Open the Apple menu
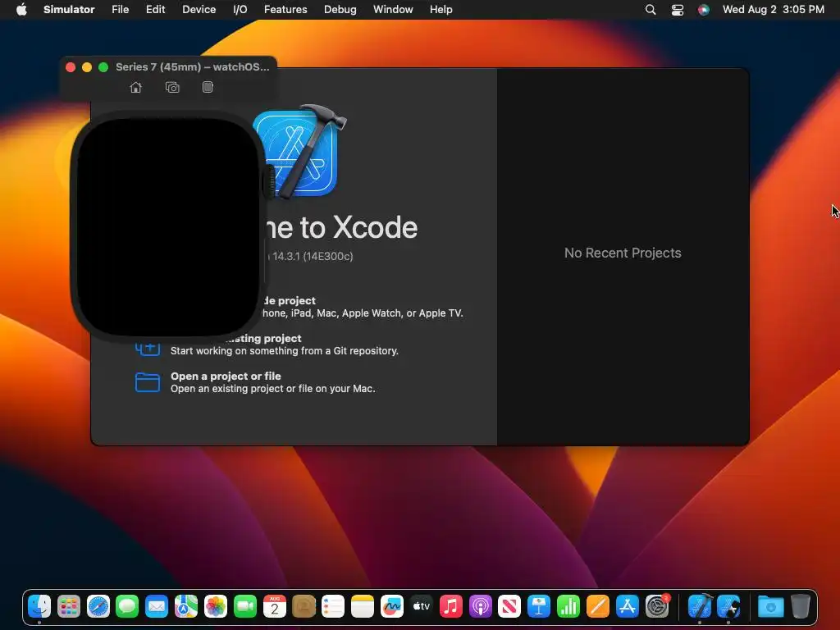840x630 pixels. [21, 9]
